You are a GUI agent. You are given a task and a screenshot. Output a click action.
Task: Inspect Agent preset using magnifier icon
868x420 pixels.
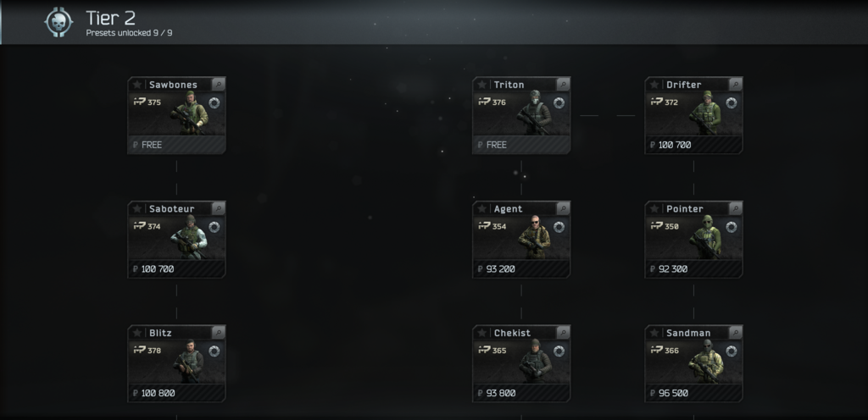point(563,208)
